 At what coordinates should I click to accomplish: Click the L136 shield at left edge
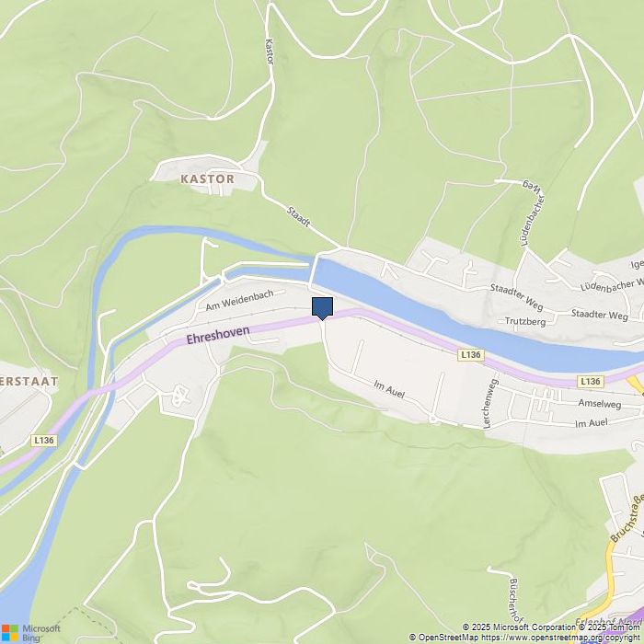pos(44,441)
